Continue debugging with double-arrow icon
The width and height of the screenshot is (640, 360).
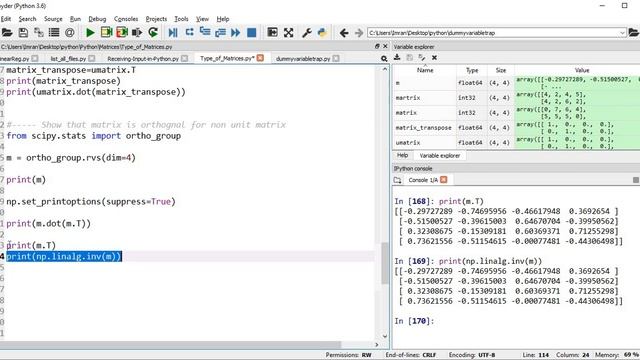click(x=236, y=32)
